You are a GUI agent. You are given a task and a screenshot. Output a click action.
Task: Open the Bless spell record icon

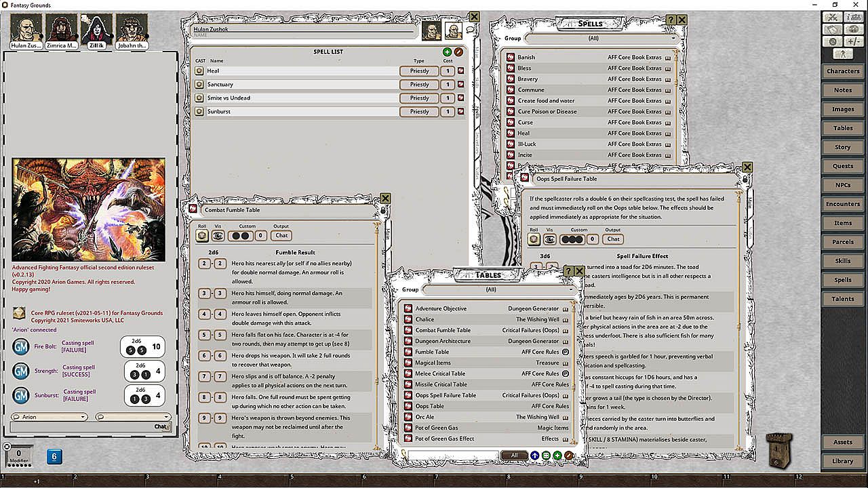[511, 68]
